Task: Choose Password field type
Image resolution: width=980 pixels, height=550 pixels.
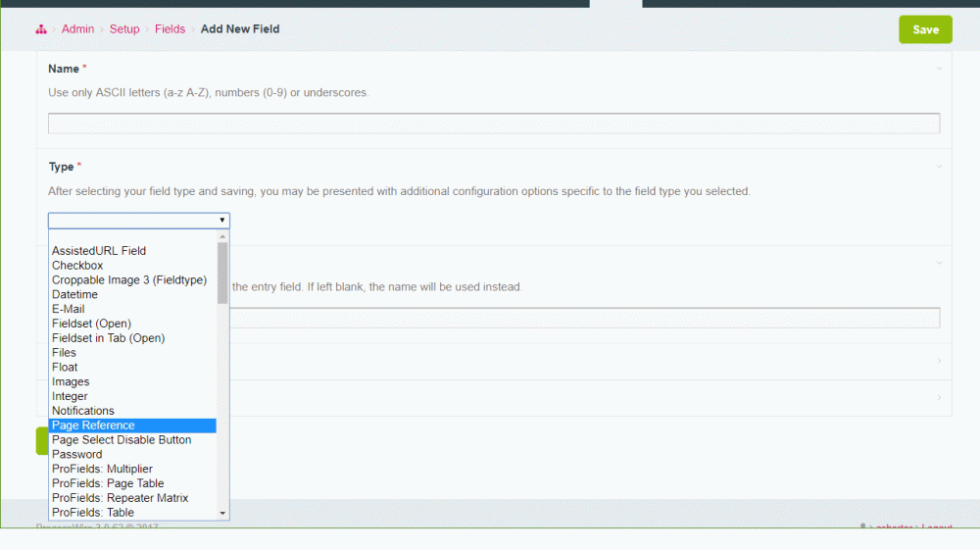Action: (x=76, y=455)
